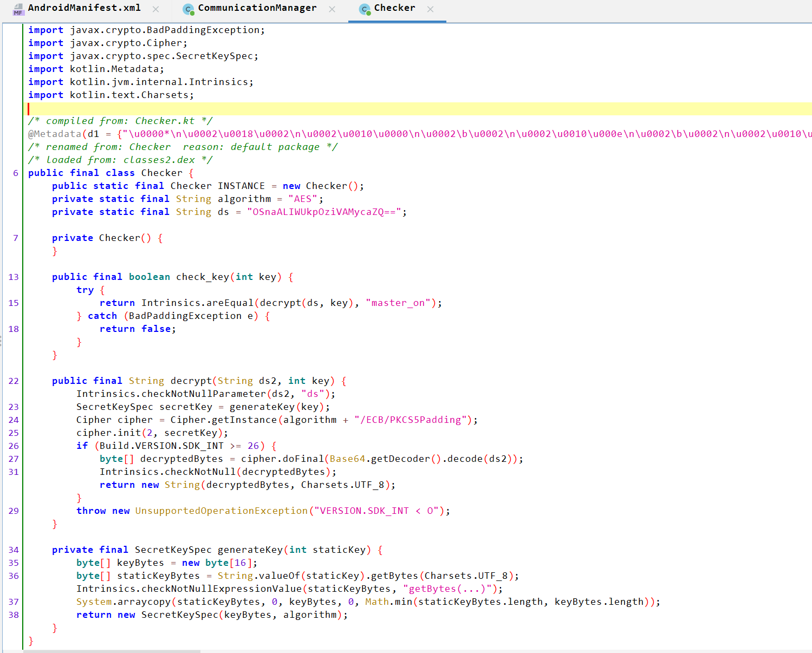Click line number 13 in the gutter
Viewport: 812px width, 653px height.
coord(14,277)
